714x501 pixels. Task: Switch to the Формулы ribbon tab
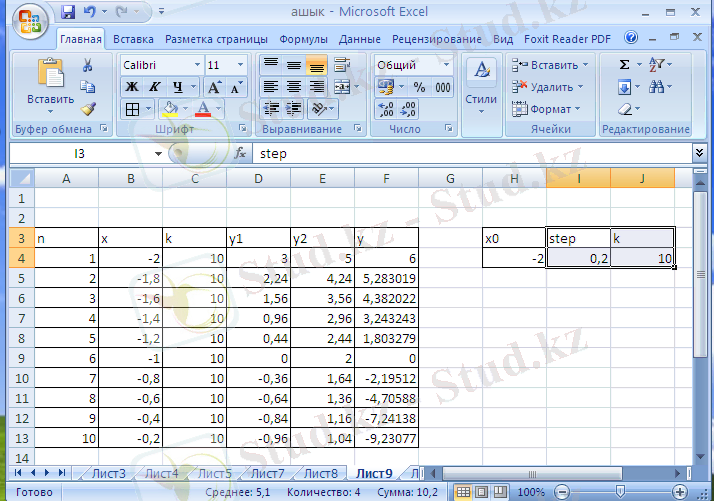coord(303,39)
